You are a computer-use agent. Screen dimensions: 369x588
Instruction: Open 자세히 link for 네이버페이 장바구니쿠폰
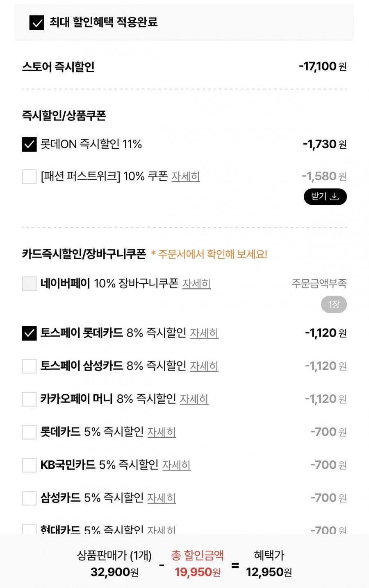coord(196,283)
